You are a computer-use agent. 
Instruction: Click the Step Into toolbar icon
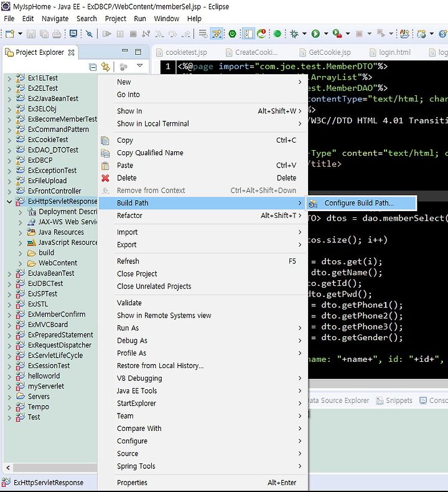(x=159, y=34)
